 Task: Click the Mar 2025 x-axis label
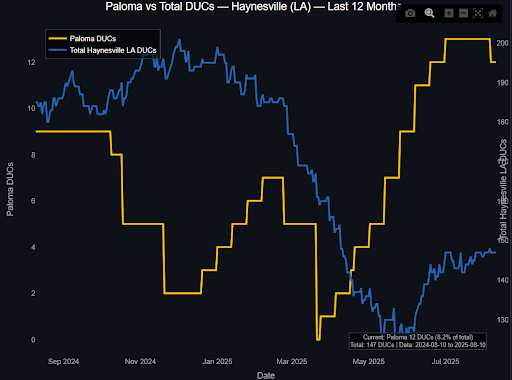click(x=292, y=361)
